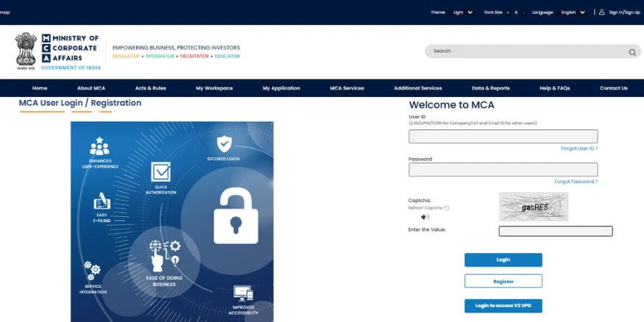Open the My Workspace menu
Viewport: 644px width, 322px height.
point(214,88)
